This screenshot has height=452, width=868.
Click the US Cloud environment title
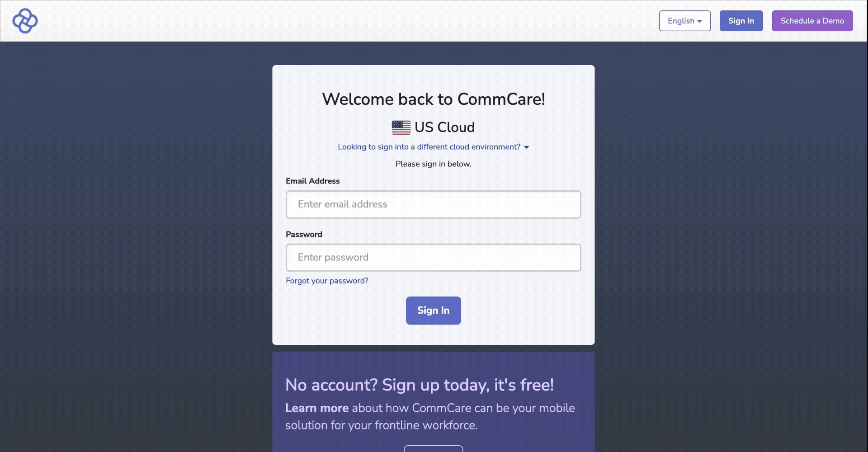click(444, 127)
